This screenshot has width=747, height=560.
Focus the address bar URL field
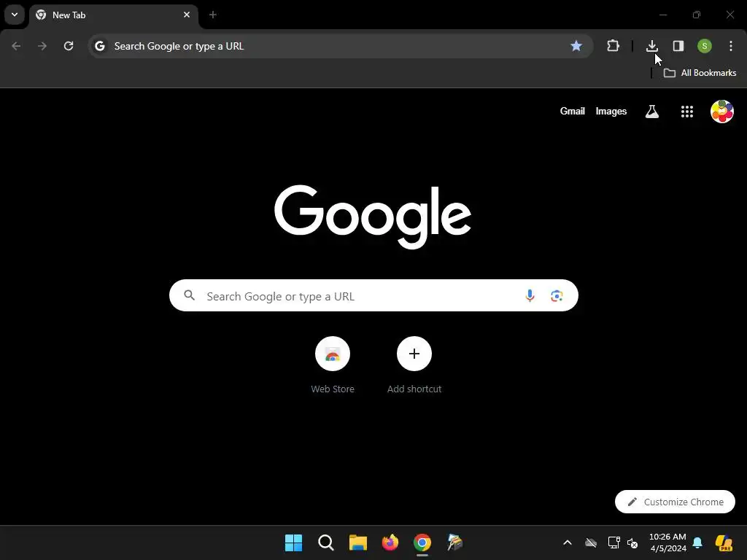[x=341, y=46]
